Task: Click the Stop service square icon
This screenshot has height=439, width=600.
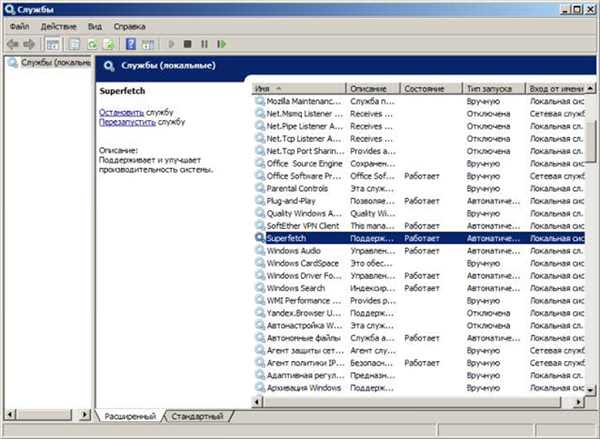Action: point(188,44)
